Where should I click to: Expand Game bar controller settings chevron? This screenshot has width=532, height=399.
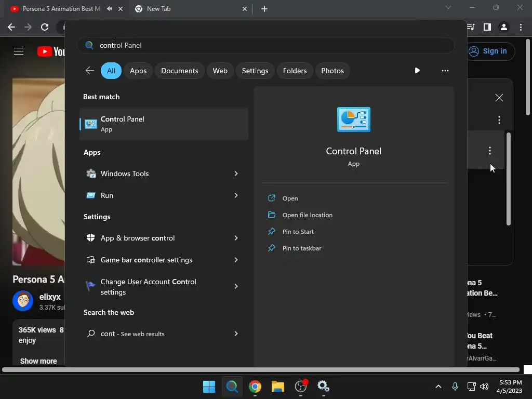point(236,260)
